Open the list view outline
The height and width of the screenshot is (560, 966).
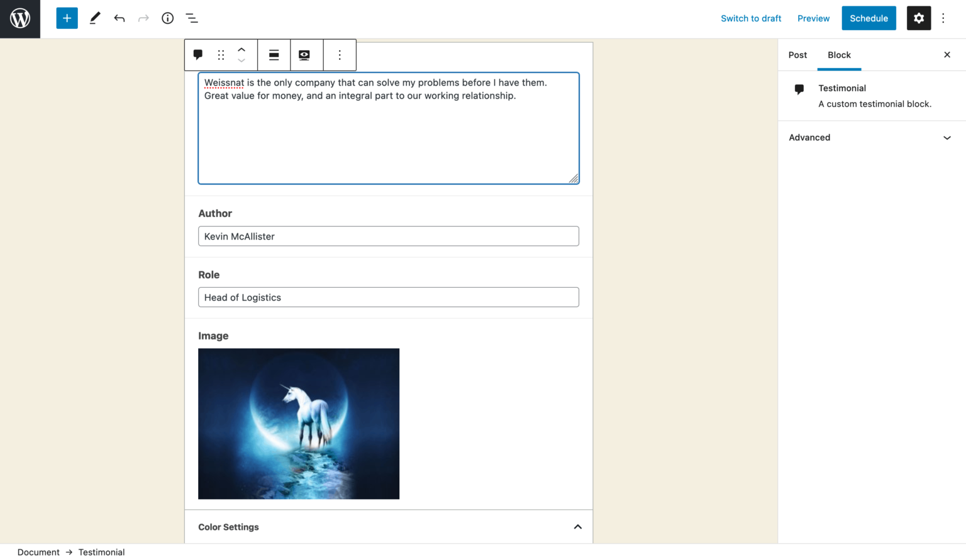(192, 18)
